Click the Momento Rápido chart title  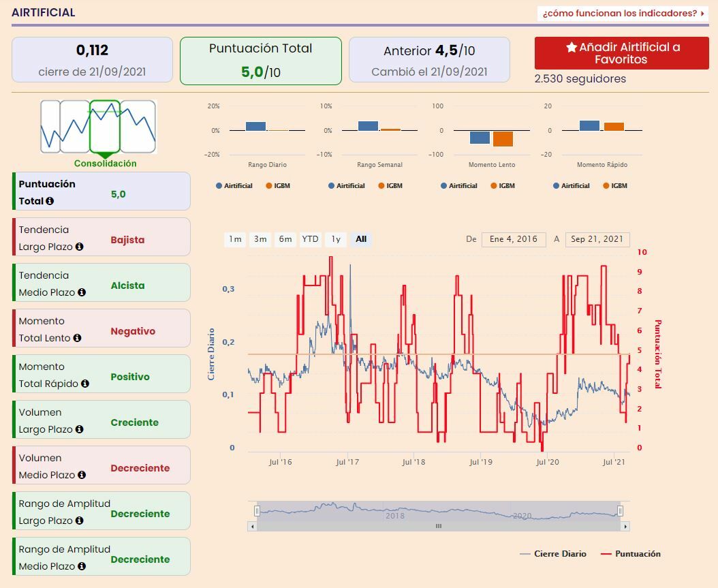click(x=602, y=165)
